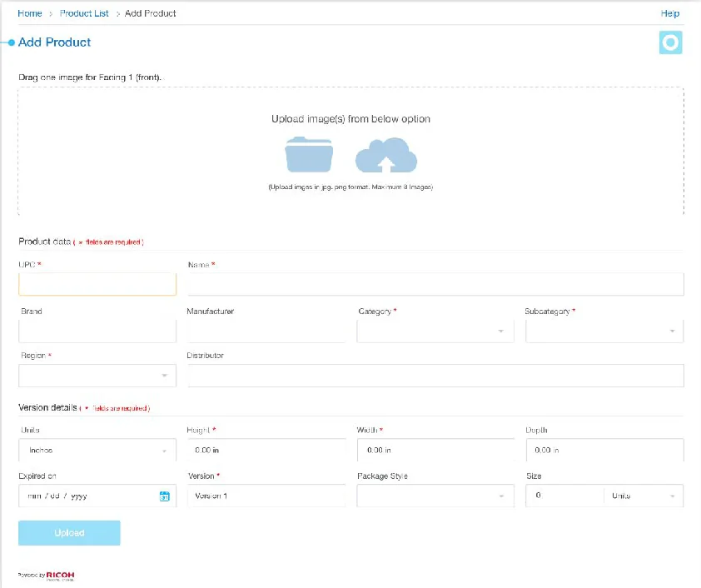Image resolution: width=701 pixels, height=588 pixels.
Task: Click the 'Version details' section heading
Action: (47, 407)
